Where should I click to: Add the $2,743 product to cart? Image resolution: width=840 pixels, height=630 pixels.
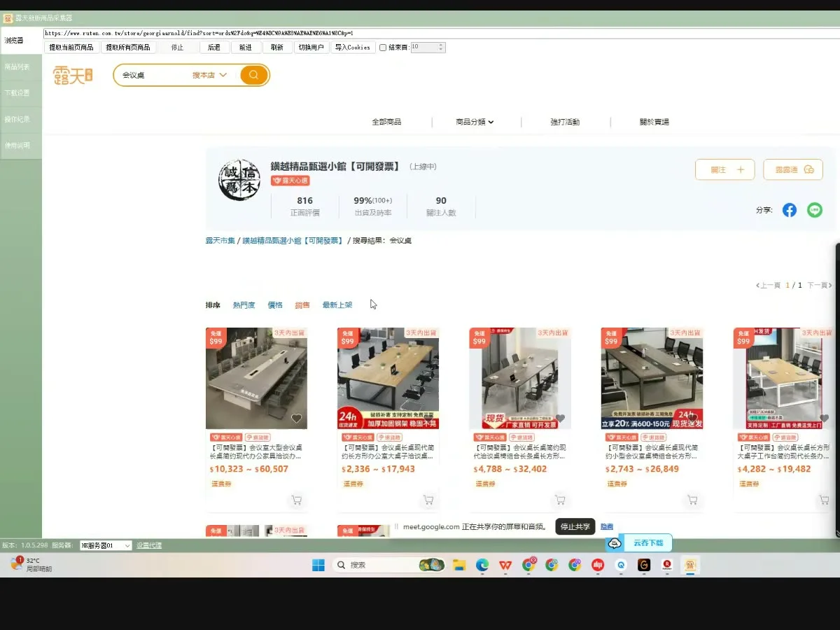pos(692,500)
